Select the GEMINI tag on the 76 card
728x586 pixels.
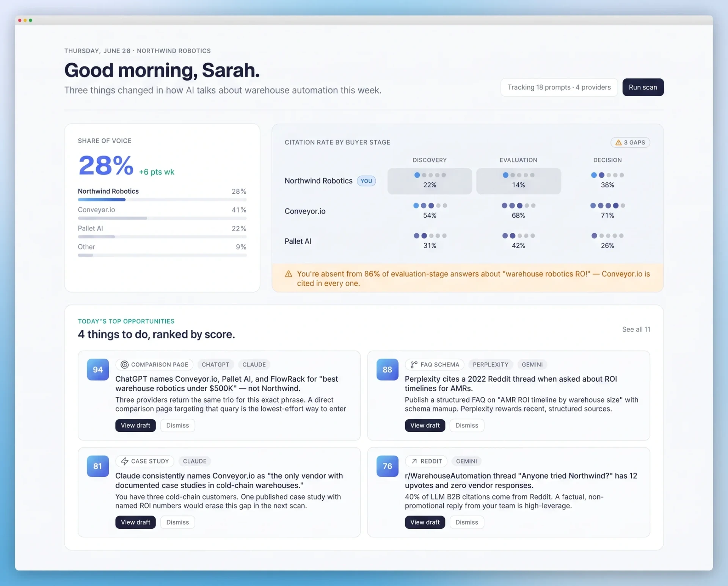point(466,461)
